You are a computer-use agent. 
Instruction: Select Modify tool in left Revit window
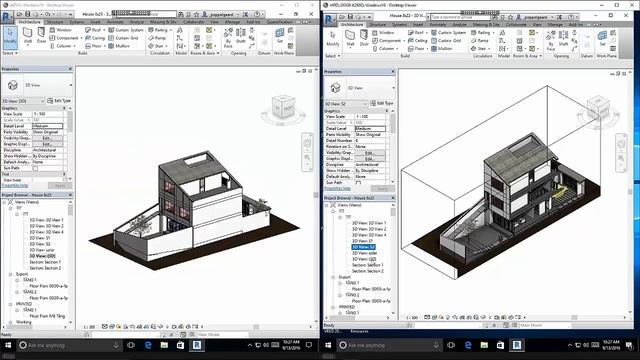(x=10, y=37)
